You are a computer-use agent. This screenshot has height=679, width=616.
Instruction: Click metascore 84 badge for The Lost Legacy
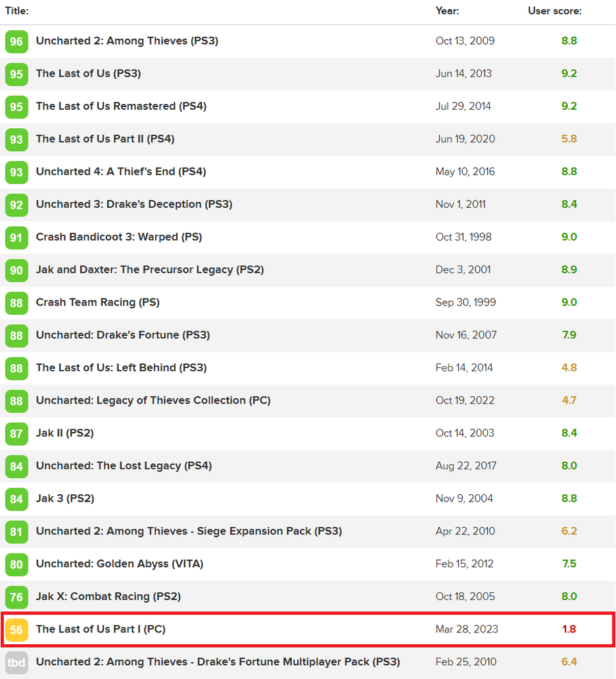click(x=16, y=467)
